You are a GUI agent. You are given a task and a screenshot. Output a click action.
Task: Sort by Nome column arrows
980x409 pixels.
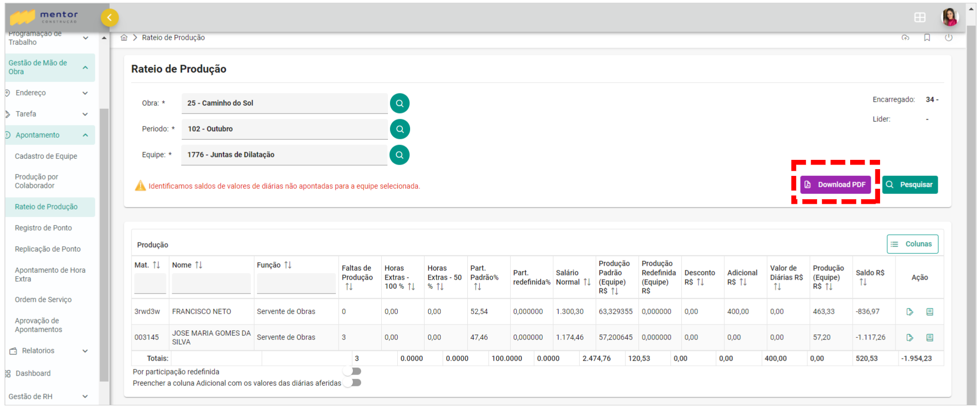(x=198, y=265)
